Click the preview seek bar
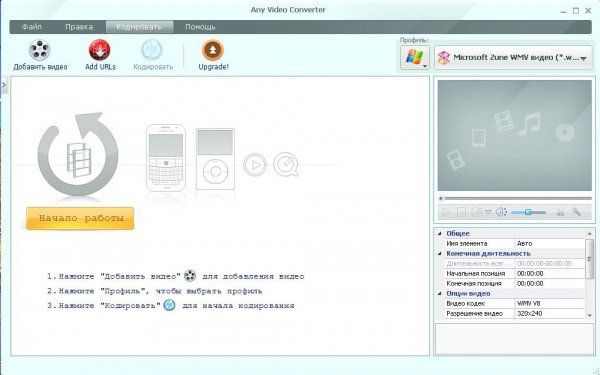This screenshot has width=600, height=375. coord(515,198)
